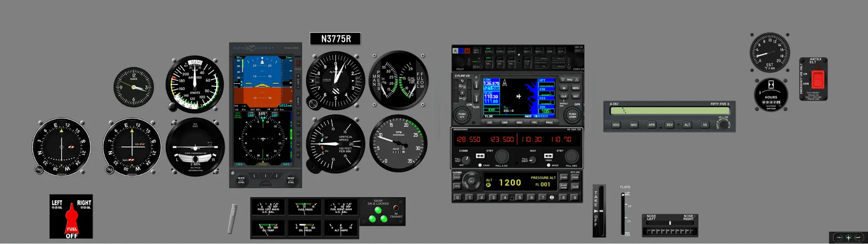868x244 pixels.
Task: Click transponder VFR button
Action: click(x=457, y=186)
